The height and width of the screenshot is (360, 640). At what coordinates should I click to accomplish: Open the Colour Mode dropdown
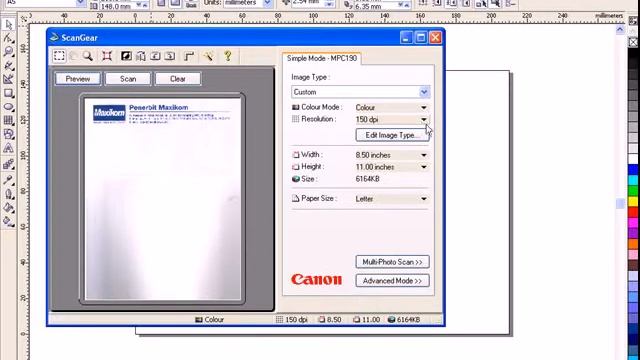424,108
